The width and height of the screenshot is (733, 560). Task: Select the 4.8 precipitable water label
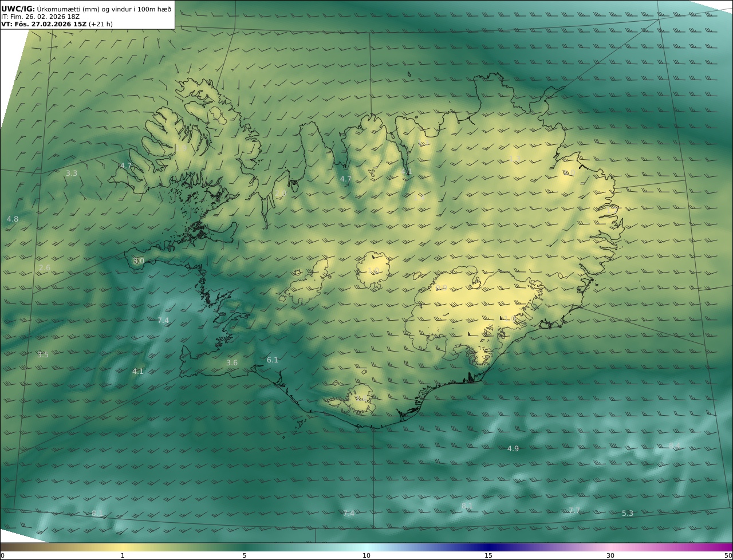13,219
